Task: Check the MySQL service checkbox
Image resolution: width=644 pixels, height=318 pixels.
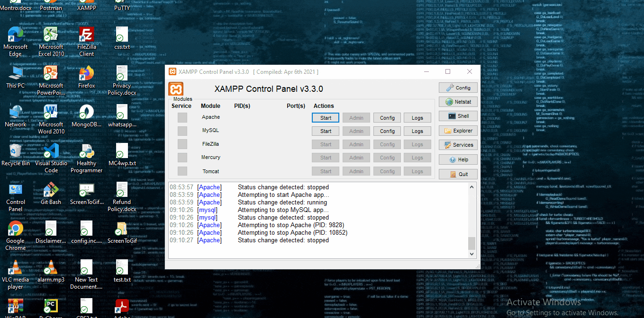Action: 182,131
